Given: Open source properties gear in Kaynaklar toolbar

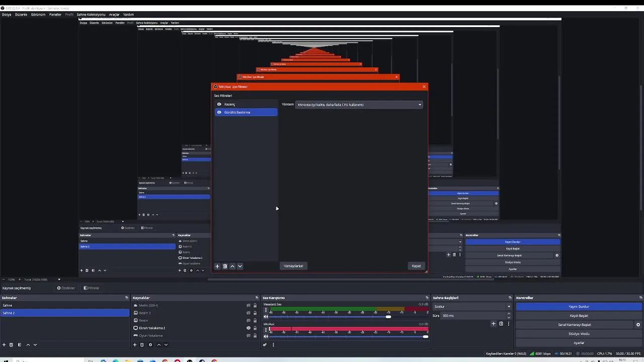Looking at the screenshot, I should 150,345.
